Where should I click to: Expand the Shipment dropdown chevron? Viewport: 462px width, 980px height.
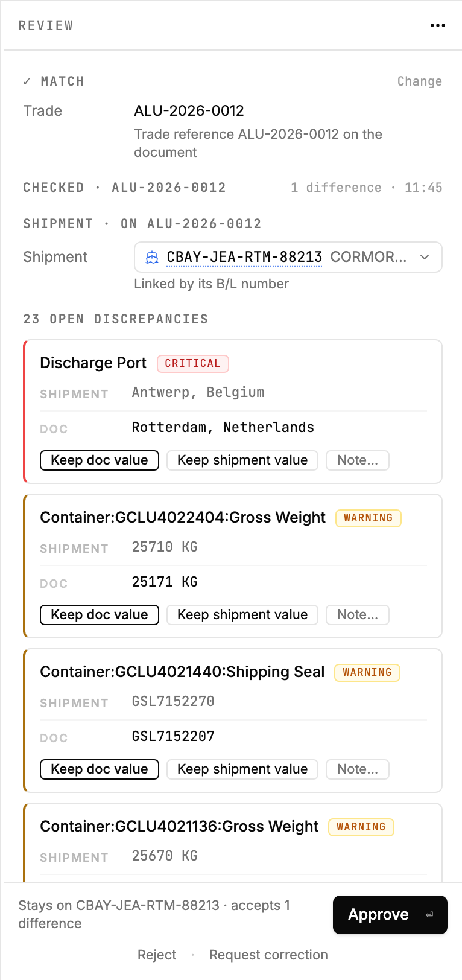click(x=425, y=257)
